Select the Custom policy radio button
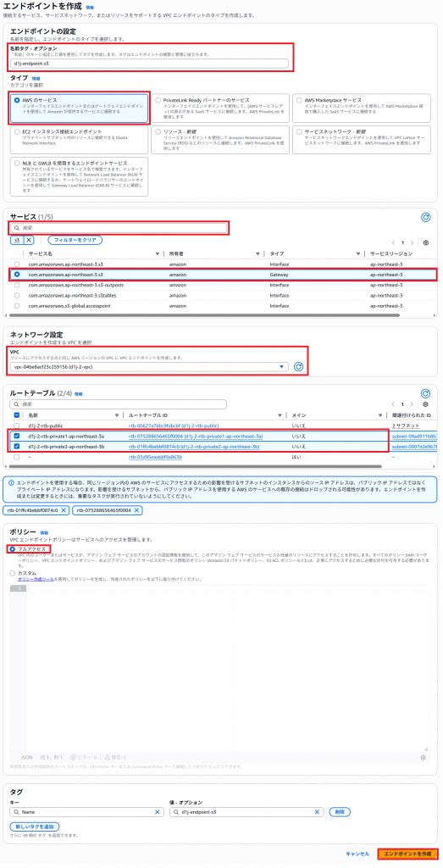 (14, 574)
